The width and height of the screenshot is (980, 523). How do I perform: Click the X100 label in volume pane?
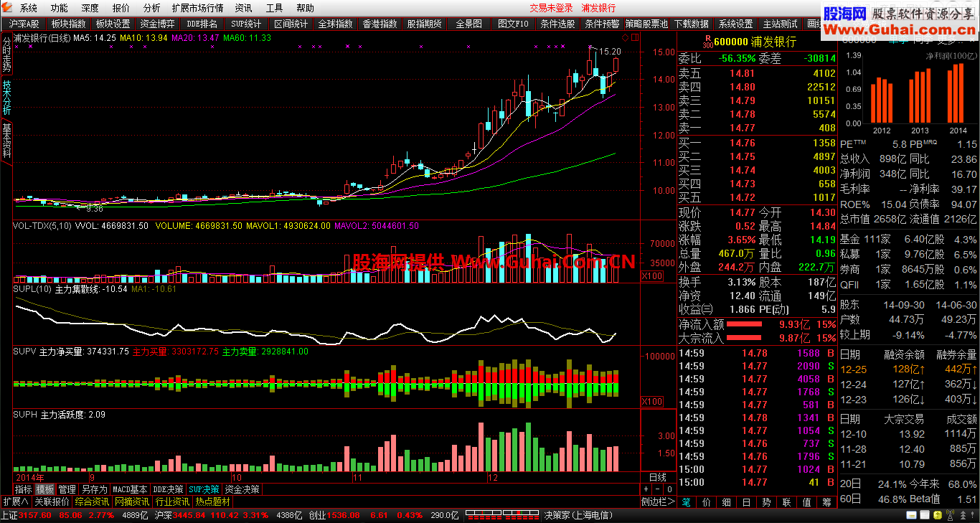pyautogui.click(x=651, y=276)
